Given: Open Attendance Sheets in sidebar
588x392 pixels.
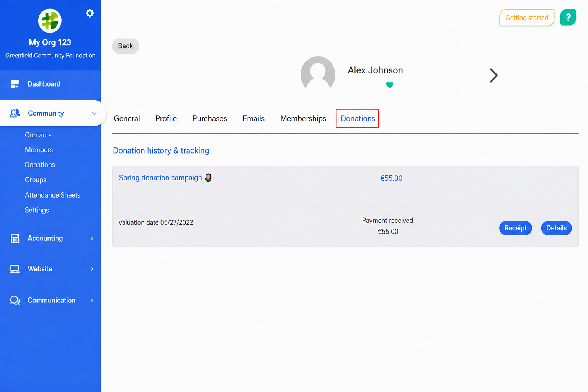Looking at the screenshot, I should [52, 195].
